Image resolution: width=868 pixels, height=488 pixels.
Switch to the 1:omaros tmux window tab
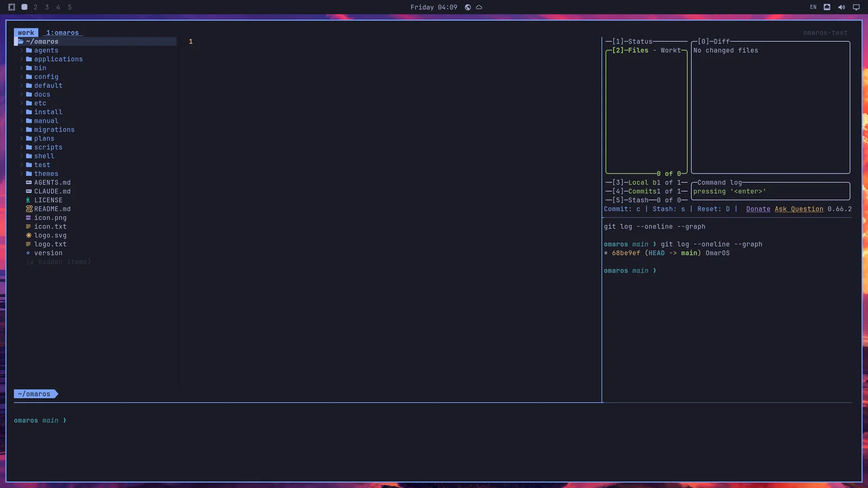coord(62,33)
